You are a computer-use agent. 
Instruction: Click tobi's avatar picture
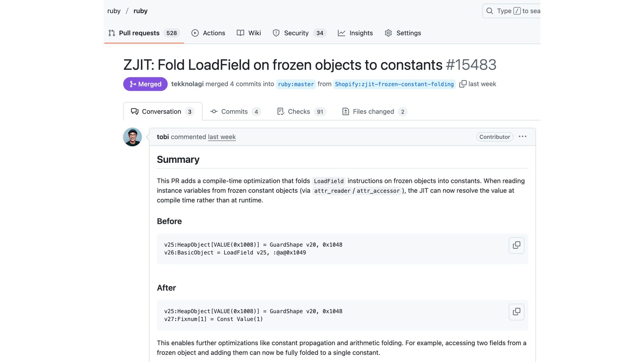click(x=132, y=137)
